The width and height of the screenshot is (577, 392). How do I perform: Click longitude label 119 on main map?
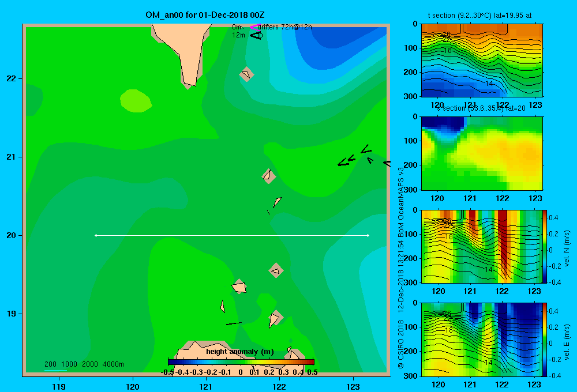click(59, 386)
